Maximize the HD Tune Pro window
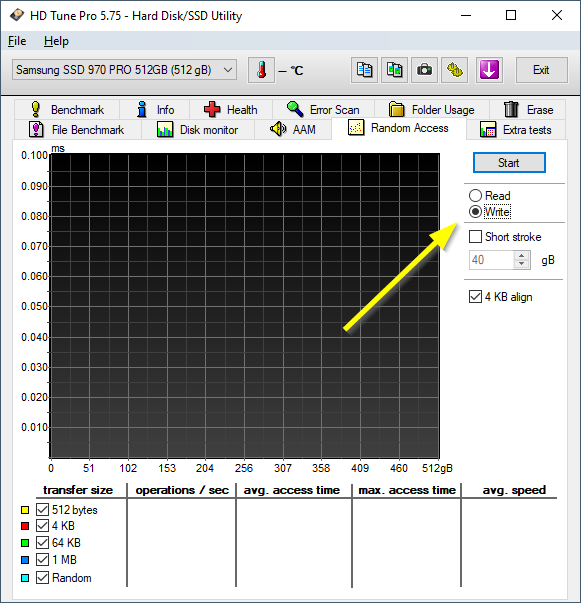The height and width of the screenshot is (603, 581). (x=511, y=15)
